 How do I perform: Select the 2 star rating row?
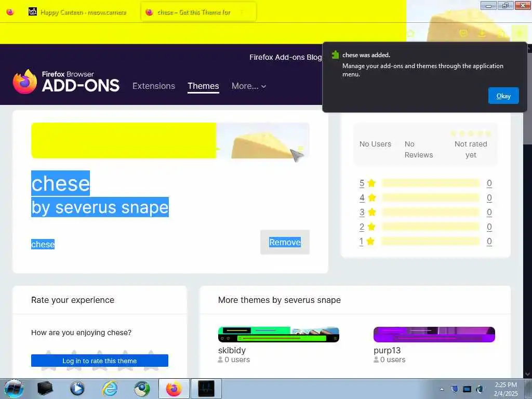425,227
